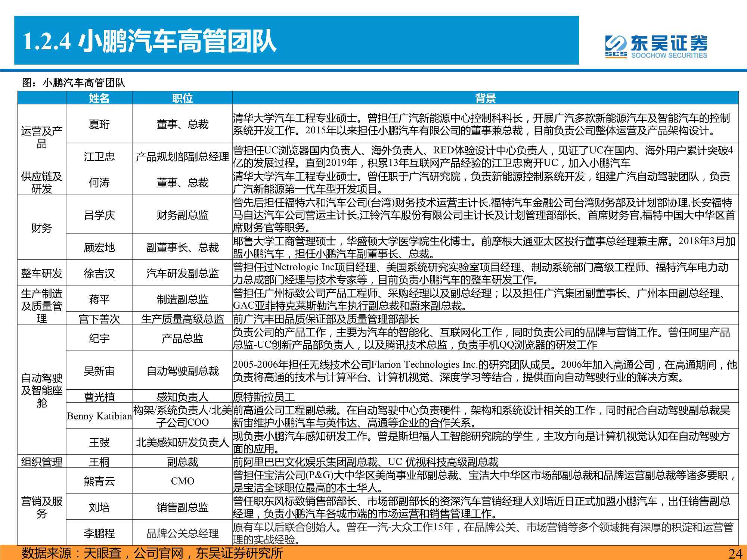
Task: Select the name cell 王弢
Action: click(99, 442)
